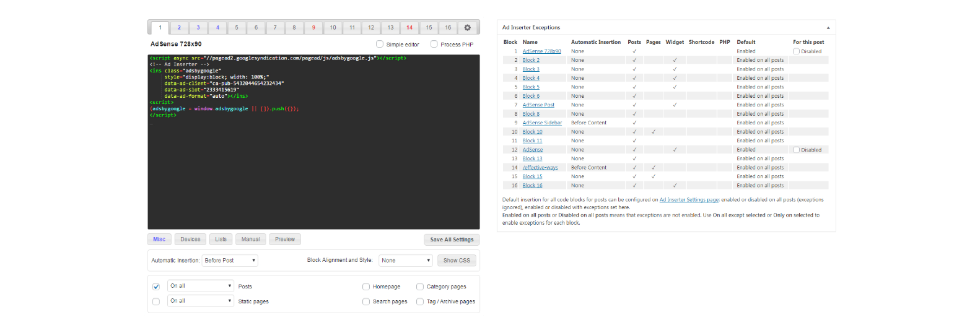Viewport: 980px width, 333px height.
Task: Enable the Process PHP checkbox
Action: [434, 44]
